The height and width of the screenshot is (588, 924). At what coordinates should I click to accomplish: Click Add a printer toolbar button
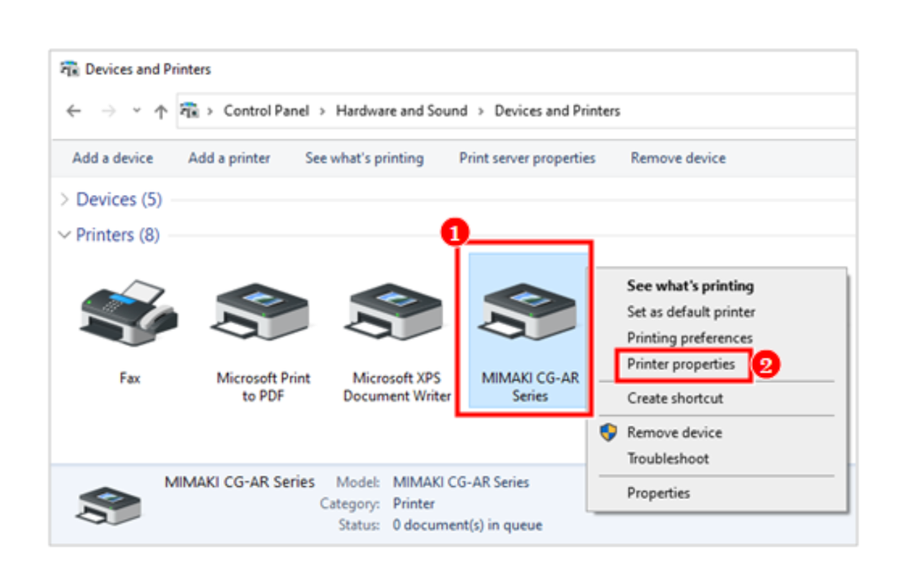(x=230, y=158)
